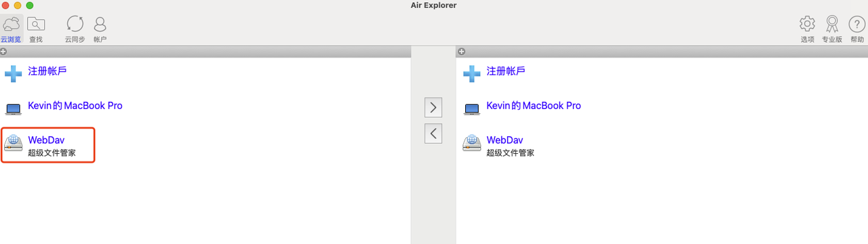Open the 云同步 cloud sync tool
This screenshot has width=868, height=244.
click(x=75, y=29)
